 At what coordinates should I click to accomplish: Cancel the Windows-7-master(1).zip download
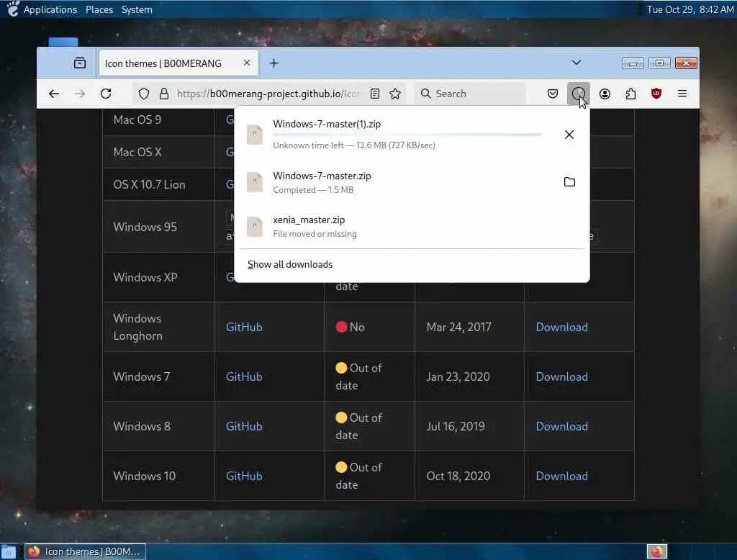569,135
